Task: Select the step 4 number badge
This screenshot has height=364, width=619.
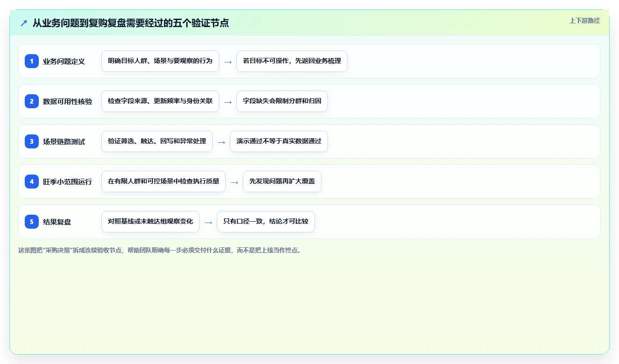Action: click(32, 182)
